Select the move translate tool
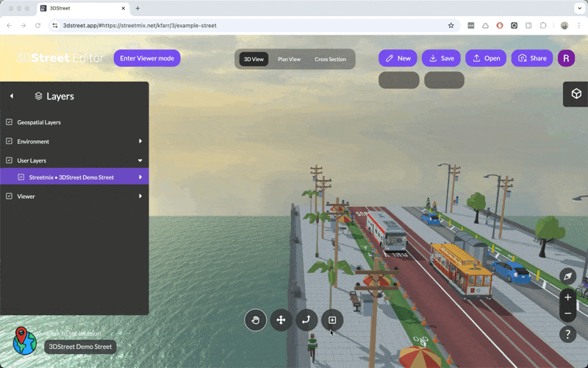 click(x=281, y=320)
